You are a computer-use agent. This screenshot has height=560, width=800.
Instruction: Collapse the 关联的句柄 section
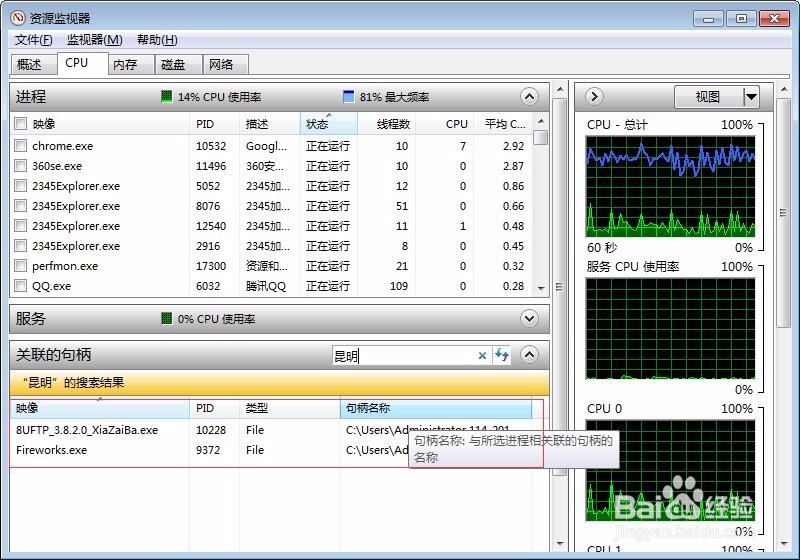pyautogui.click(x=530, y=354)
